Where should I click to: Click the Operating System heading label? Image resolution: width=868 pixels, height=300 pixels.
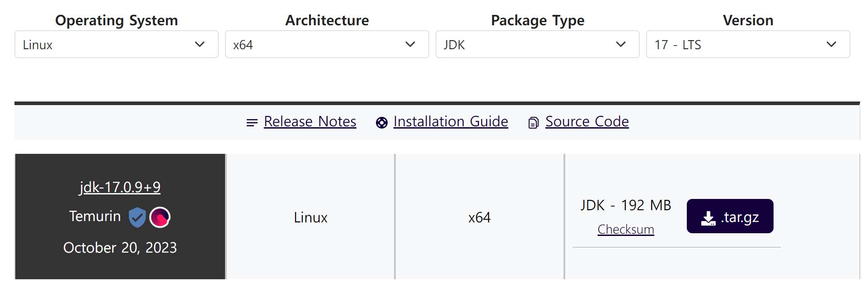tap(117, 20)
